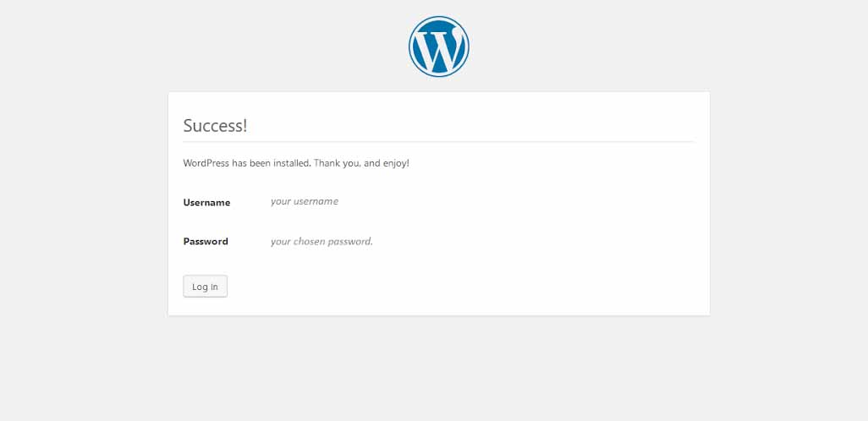Click the Success! heading

click(215, 126)
